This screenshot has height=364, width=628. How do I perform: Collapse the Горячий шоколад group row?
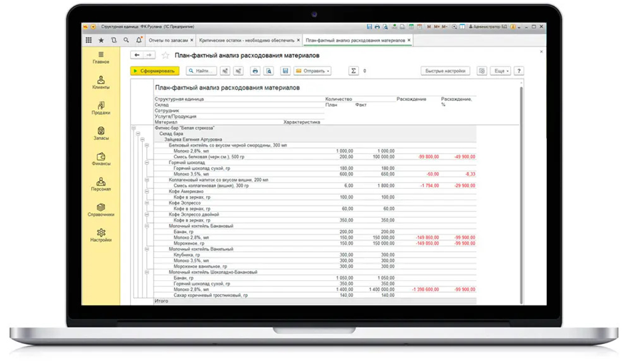[x=146, y=162]
